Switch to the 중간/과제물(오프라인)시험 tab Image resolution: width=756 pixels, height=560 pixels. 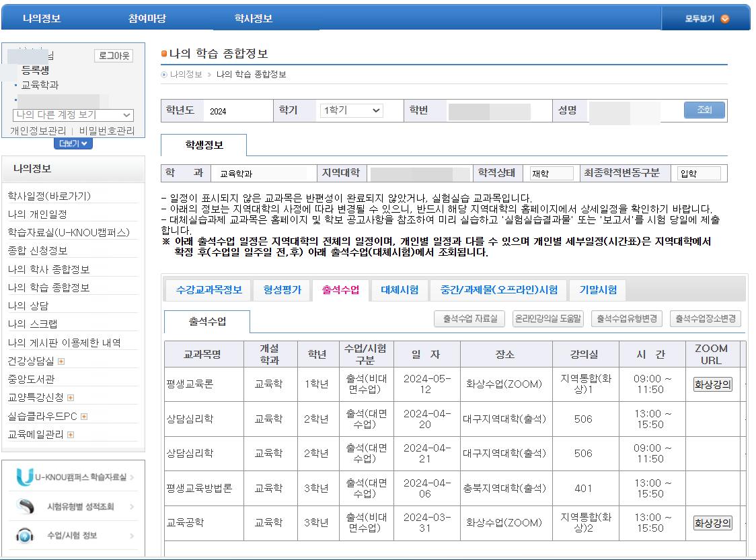(x=498, y=290)
